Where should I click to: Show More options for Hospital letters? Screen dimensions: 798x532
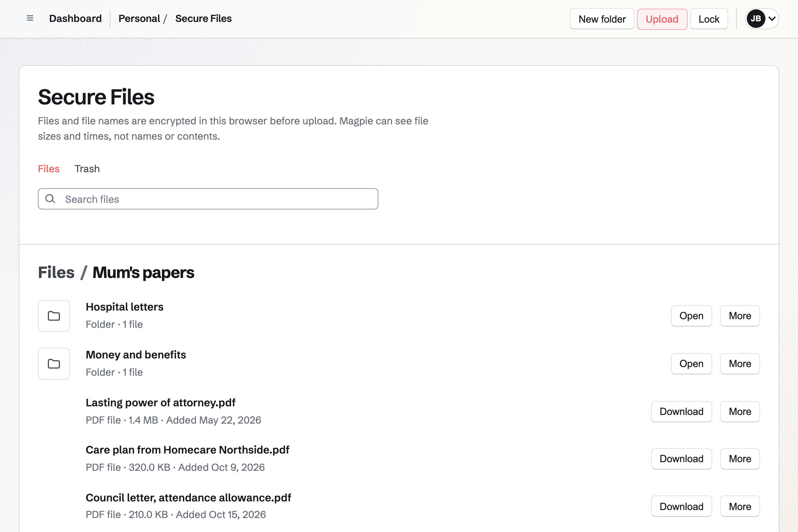[x=739, y=316]
